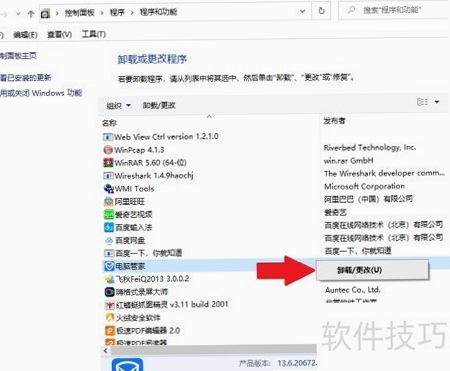This screenshot has width=450, height=371.
Task: Select the 阿里旺旺 entry
Action: [130, 201]
